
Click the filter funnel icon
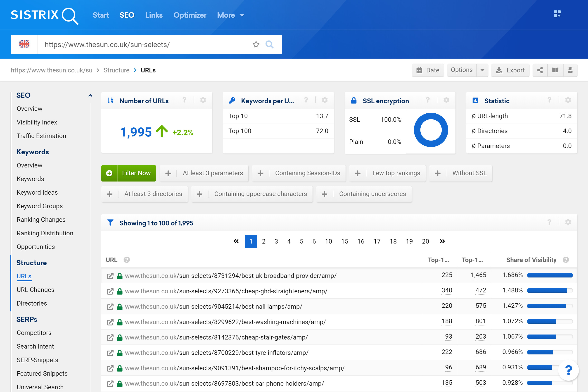(110, 222)
